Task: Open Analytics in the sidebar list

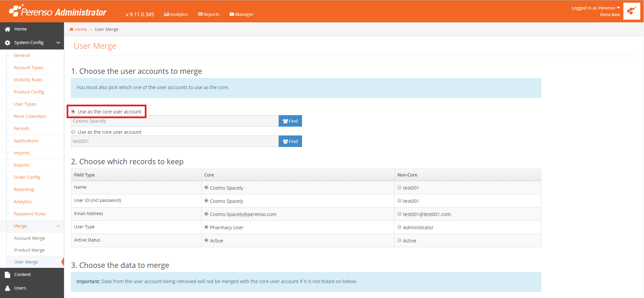Action: [x=23, y=201]
